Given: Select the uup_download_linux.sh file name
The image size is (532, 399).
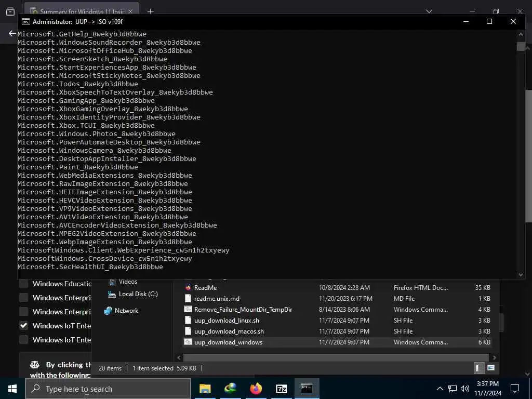Looking at the screenshot, I should (x=227, y=320).
